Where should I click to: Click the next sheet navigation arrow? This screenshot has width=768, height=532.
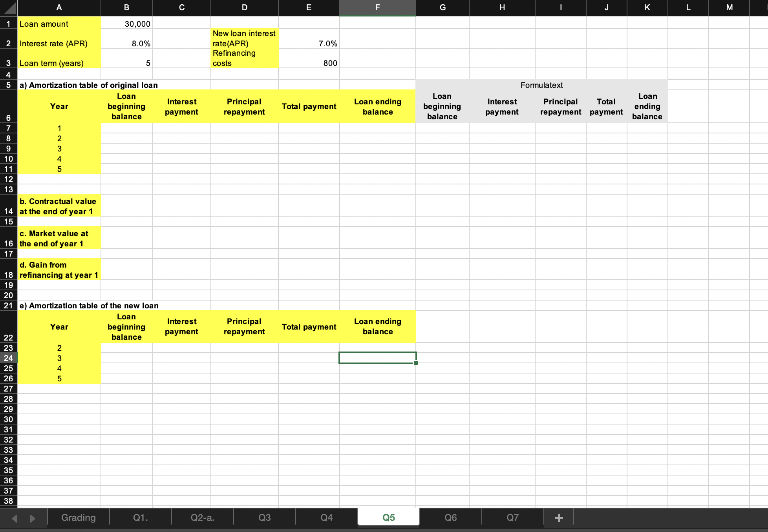coord(32,518)
